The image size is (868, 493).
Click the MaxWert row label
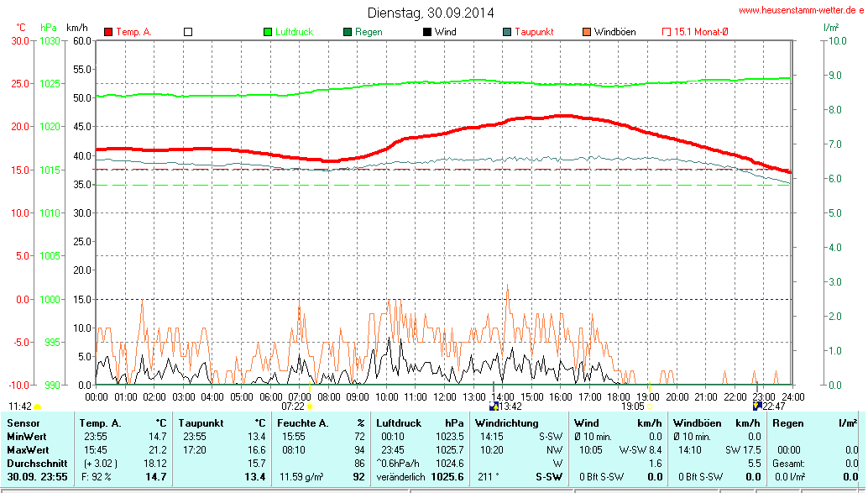(28, 450)
